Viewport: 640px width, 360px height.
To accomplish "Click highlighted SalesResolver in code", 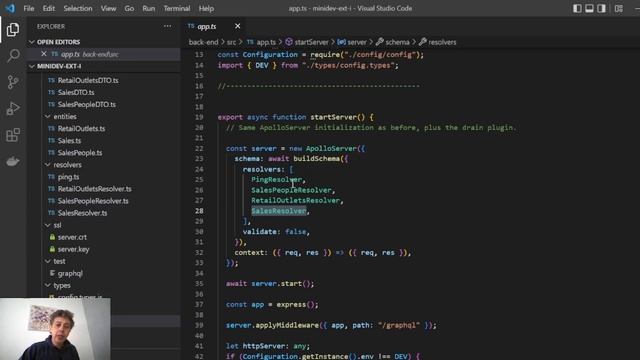I will coord(278,211).
